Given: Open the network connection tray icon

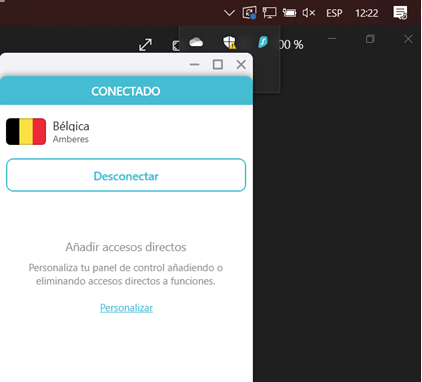Looking at the screenshot, I should [x=269, y=13].
